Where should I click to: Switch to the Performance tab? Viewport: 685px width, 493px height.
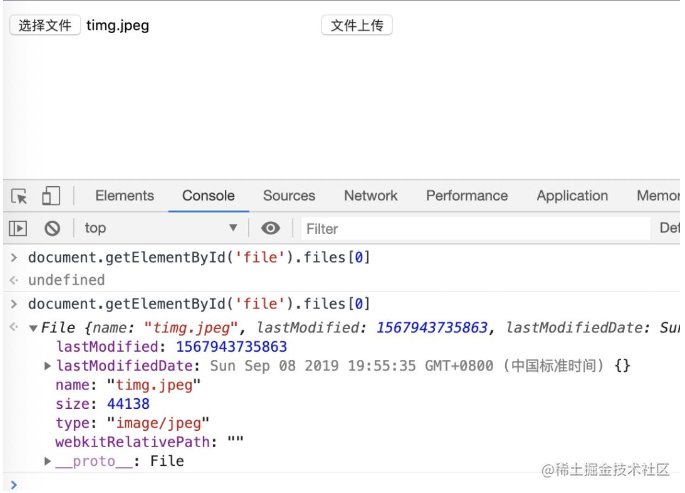[467, 196]
